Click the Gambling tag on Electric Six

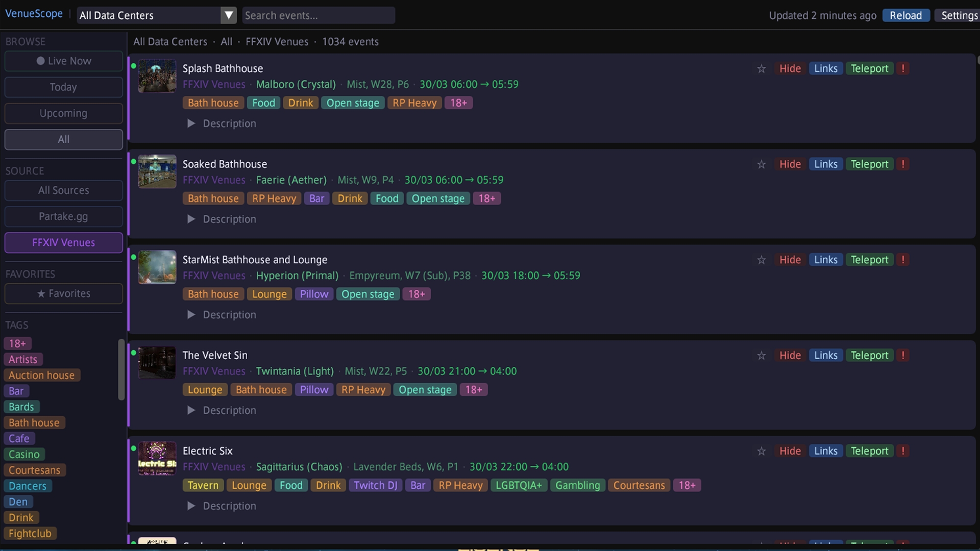click(x=578, y=485)
